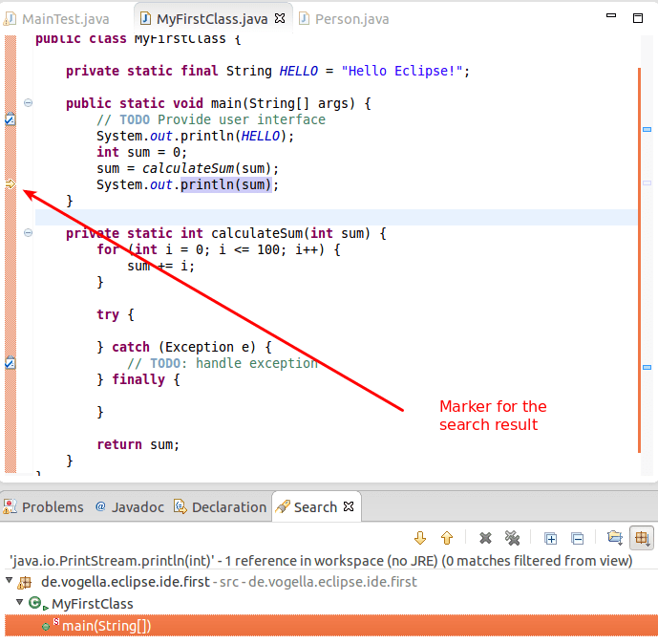658x644 pixels.
Task: Click the for loop header line
Action: pos(219,249)
